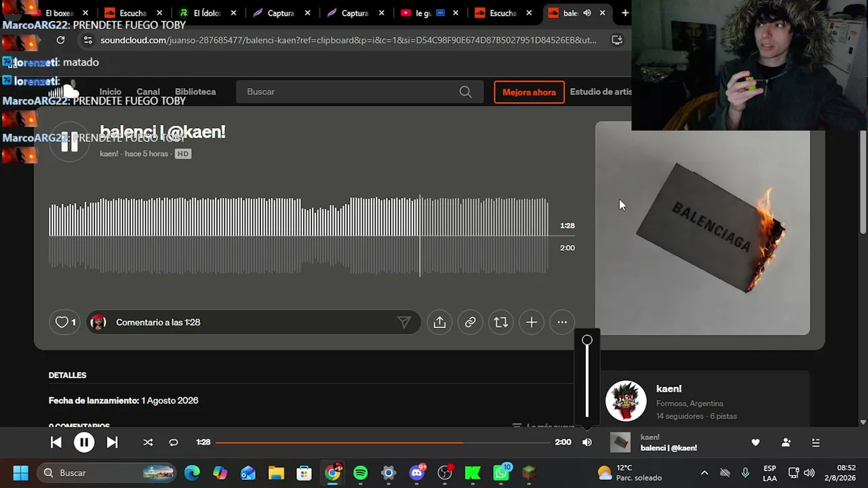Switch to the YouTube 'le gu' browser tab
Image resolution: width=868 pixels, height=488 pixels.
[x=430, y=13]
